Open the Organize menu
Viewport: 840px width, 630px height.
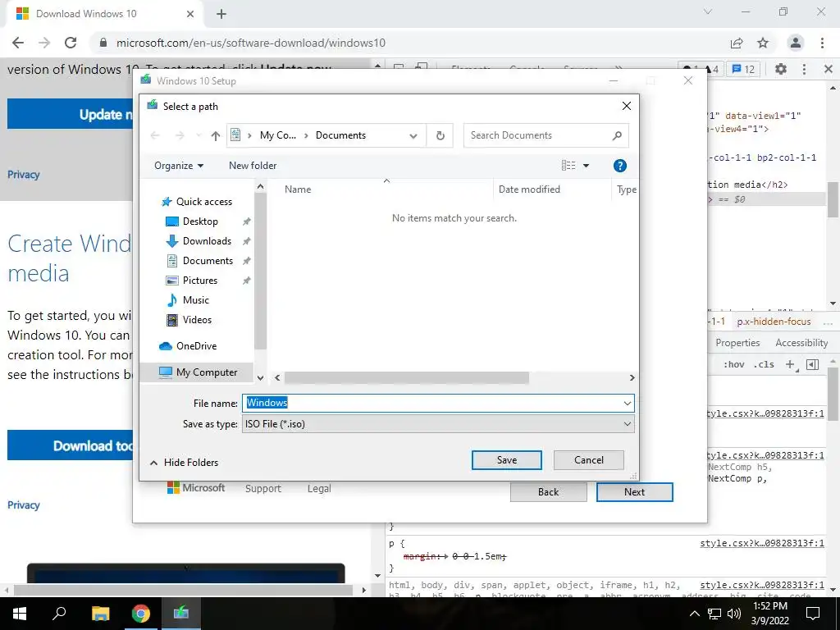tap(179, 166)
